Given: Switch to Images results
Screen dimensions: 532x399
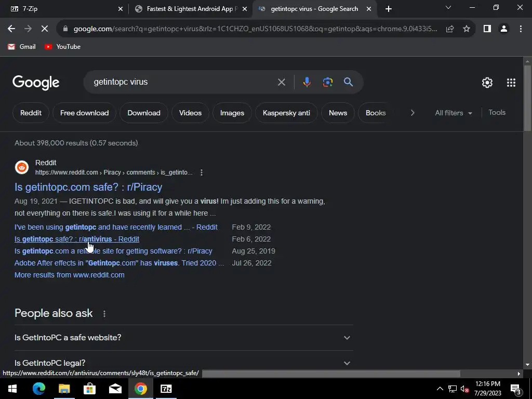Looking at the screenshot, I should point(232,113).
